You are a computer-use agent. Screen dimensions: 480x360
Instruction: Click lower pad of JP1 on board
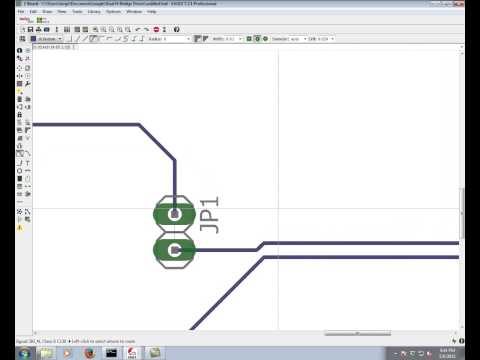tap(174, 250)
